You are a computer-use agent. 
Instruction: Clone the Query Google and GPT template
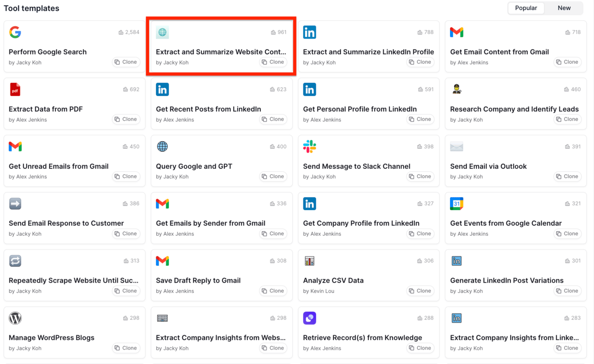[x=273, y=176]
